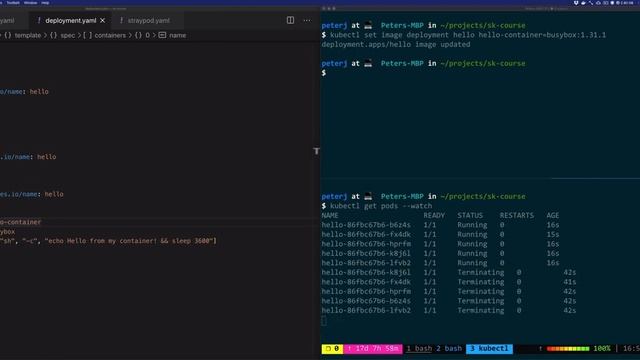This screenshot has width=640, height=360.
Task: Click Terminating pod hello-86fbc67b6-k8j6l row
Action: (x=449, y=272)
